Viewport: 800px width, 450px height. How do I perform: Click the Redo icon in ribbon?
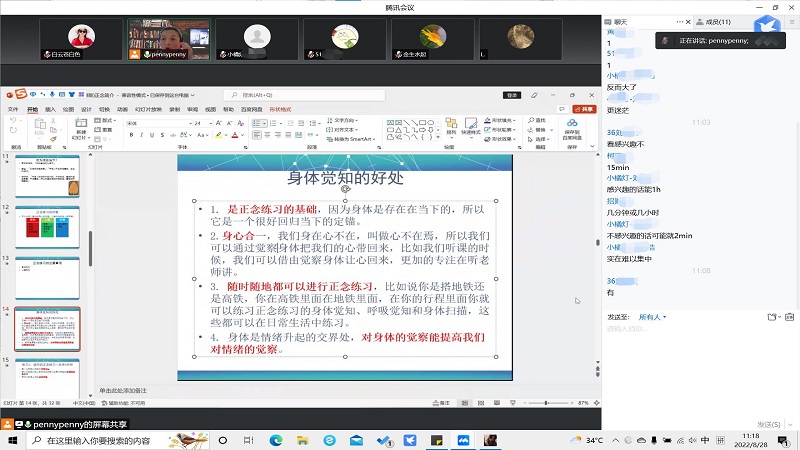tap(13, 131)
